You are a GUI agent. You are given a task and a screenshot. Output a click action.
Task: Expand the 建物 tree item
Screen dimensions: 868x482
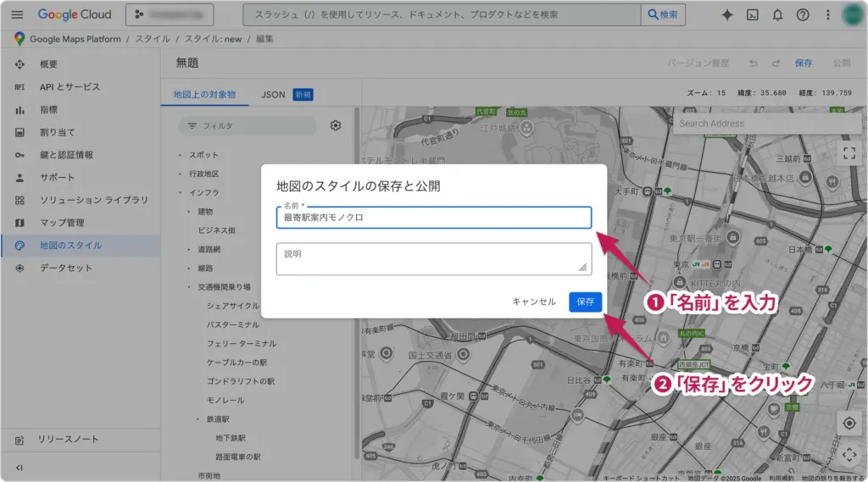pyautogui.click(x=189, y=212)
